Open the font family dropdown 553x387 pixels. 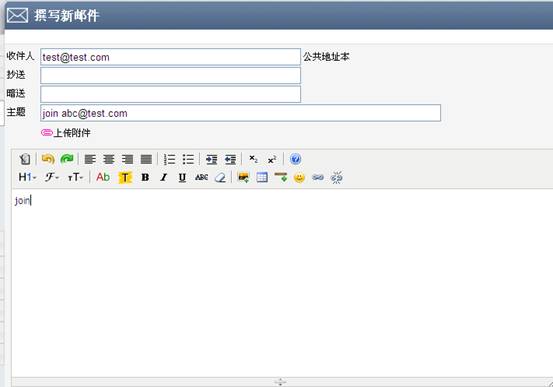[x=51, y=177]
